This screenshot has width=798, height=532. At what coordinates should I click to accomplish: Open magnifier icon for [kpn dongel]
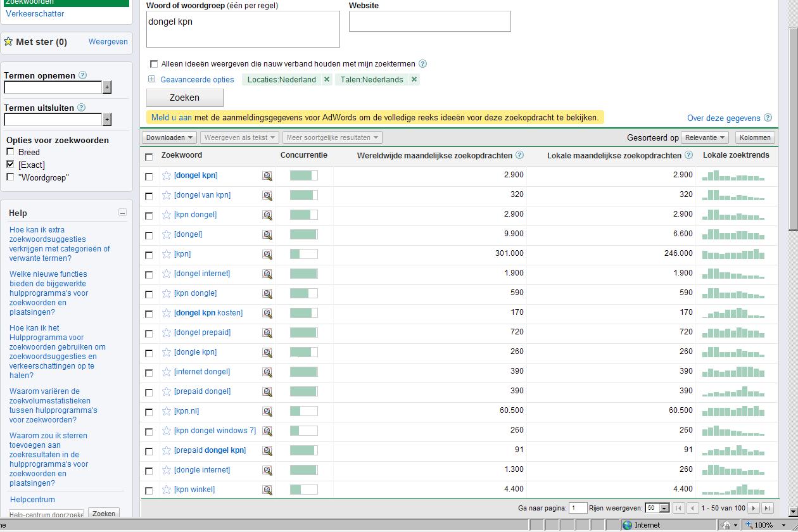pyautogui.click(x=267, y=215)
